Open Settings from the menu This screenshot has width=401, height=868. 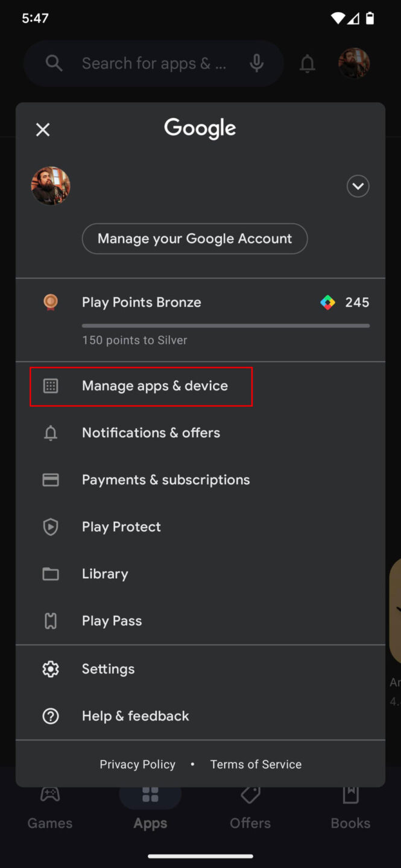(x=108, y=668)
